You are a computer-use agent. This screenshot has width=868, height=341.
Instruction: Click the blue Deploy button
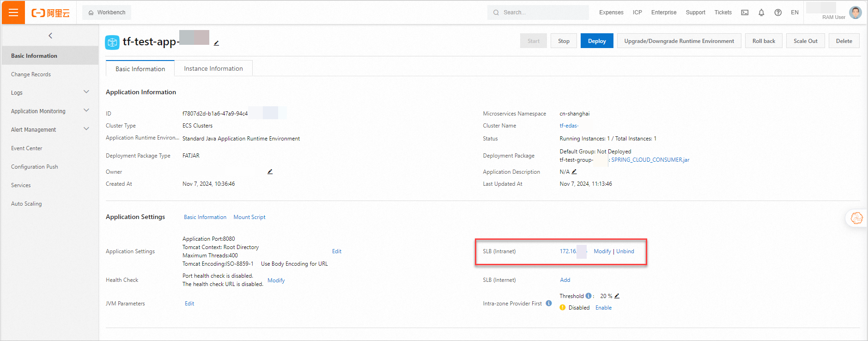coord(597,41)
